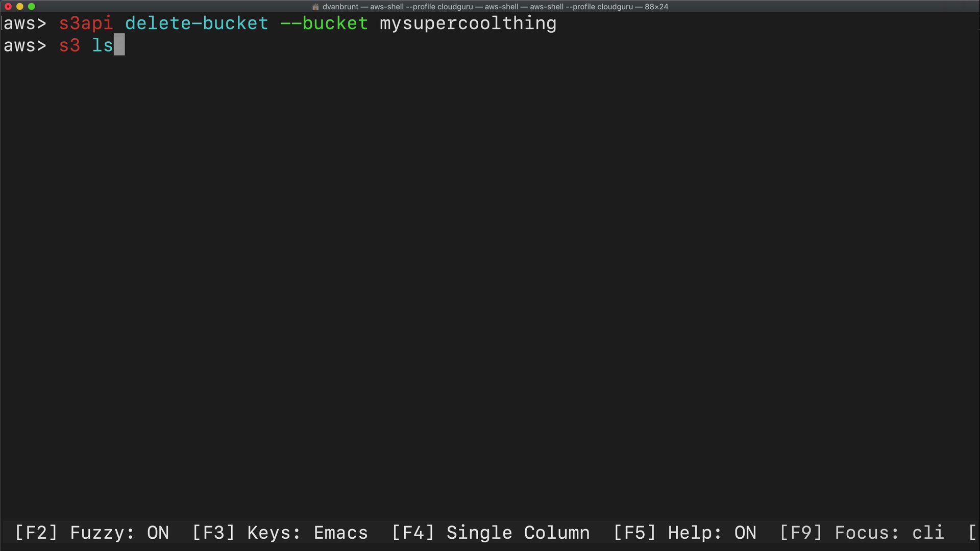Click the ls subcommand text

click(102, 45)
